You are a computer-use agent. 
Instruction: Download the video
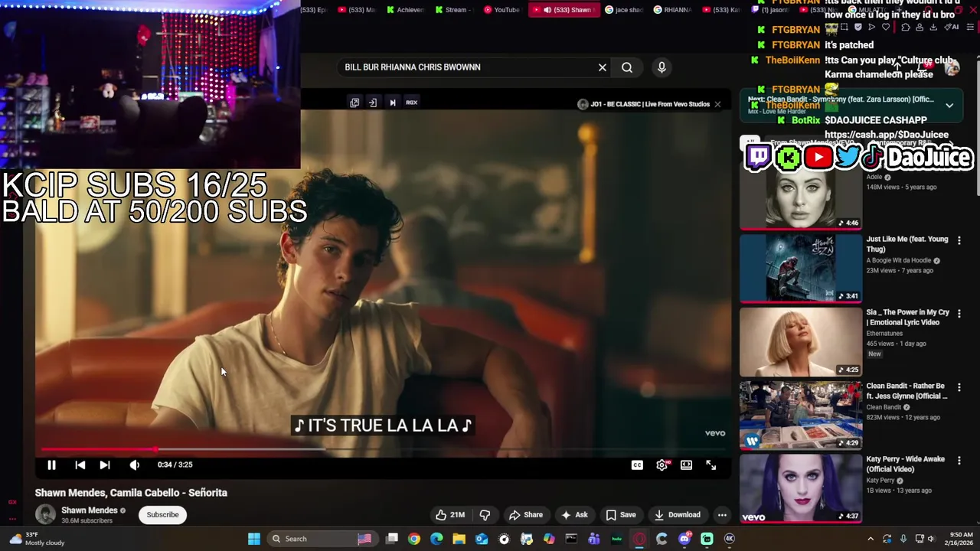[677, 515]
